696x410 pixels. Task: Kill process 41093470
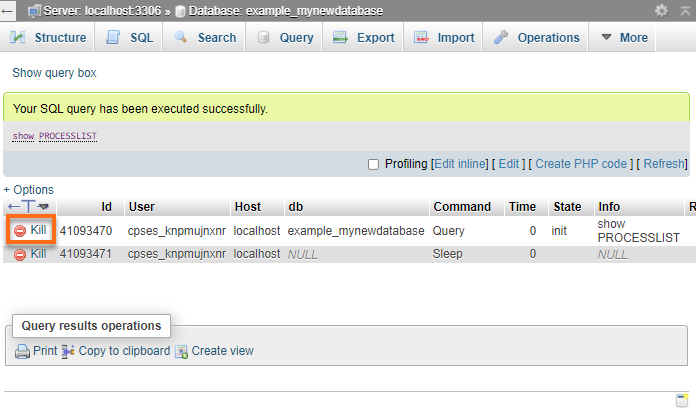click(30, 230)
